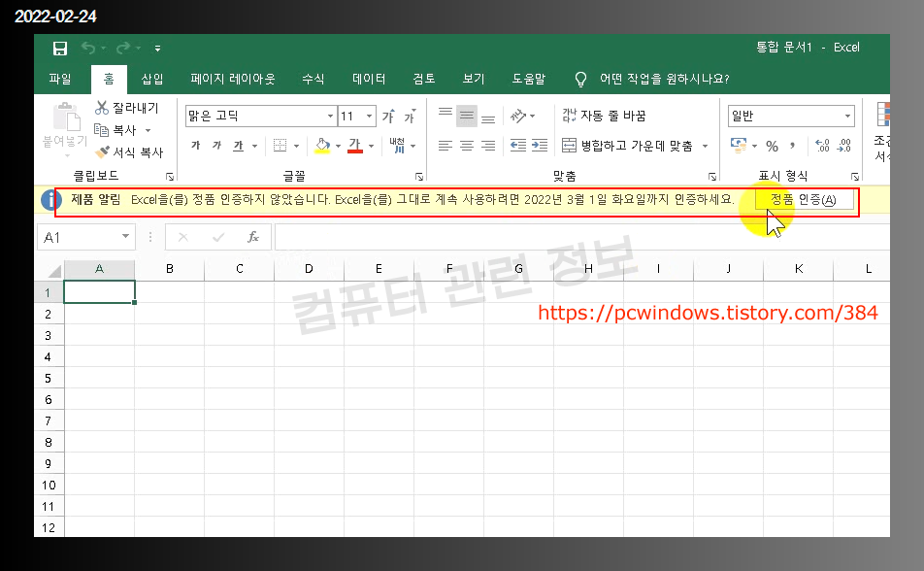Click the accounting number format icon
The height and width of the screenshot is (571, 924).
point(739,145)
